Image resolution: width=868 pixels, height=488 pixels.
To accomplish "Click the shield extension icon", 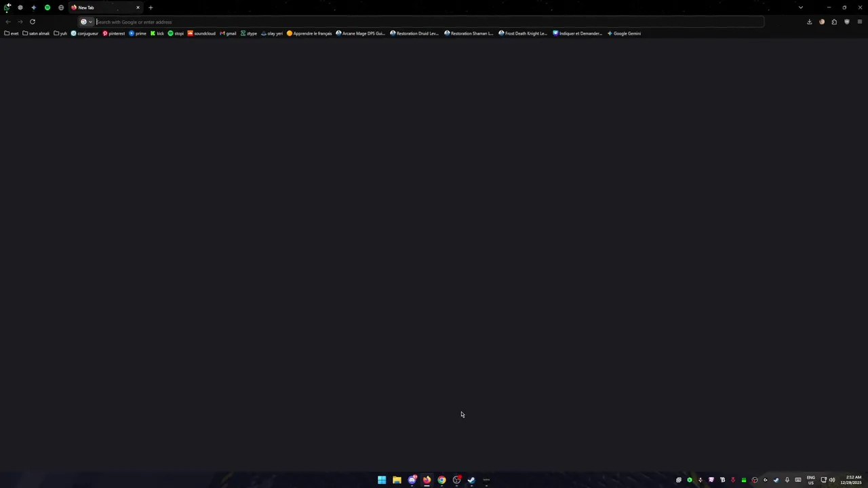I will click(x=846, y=22).
